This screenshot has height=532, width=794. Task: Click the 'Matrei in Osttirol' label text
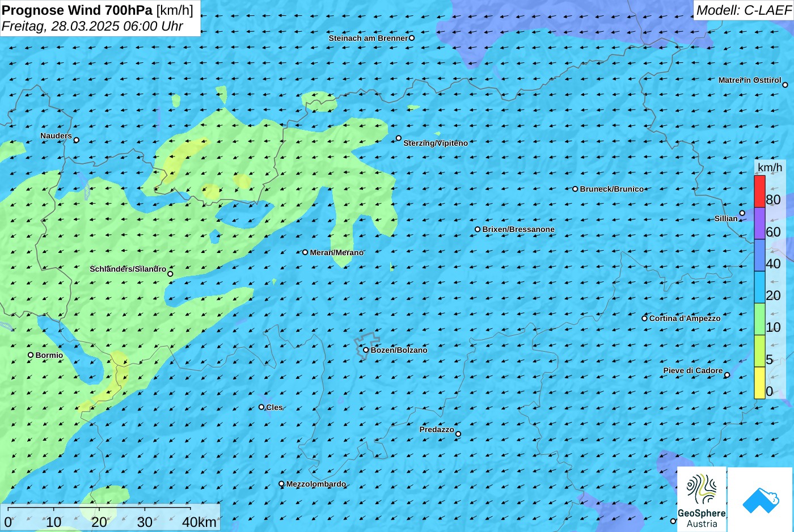[x=750, y=80]
